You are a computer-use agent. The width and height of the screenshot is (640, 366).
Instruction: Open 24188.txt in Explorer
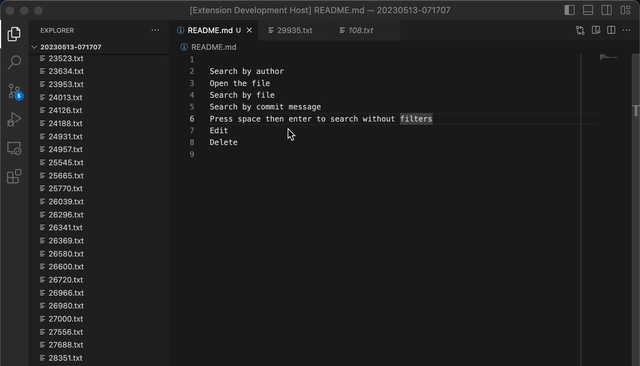tap(99, 123)
